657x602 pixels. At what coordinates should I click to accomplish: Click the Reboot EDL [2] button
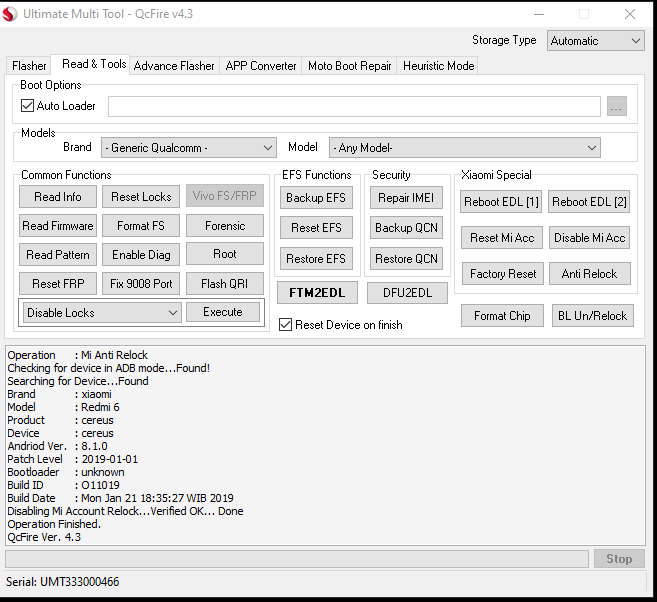(589, 202)
